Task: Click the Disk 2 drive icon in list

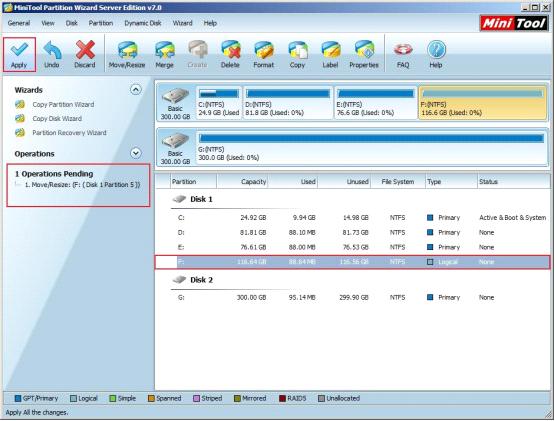Action: [179, 280]
